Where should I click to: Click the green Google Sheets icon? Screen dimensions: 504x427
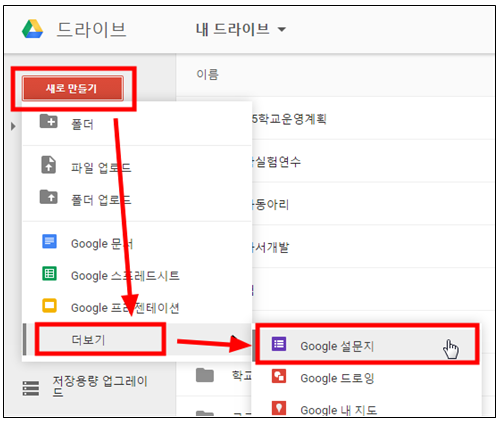(x=49, y=274)
